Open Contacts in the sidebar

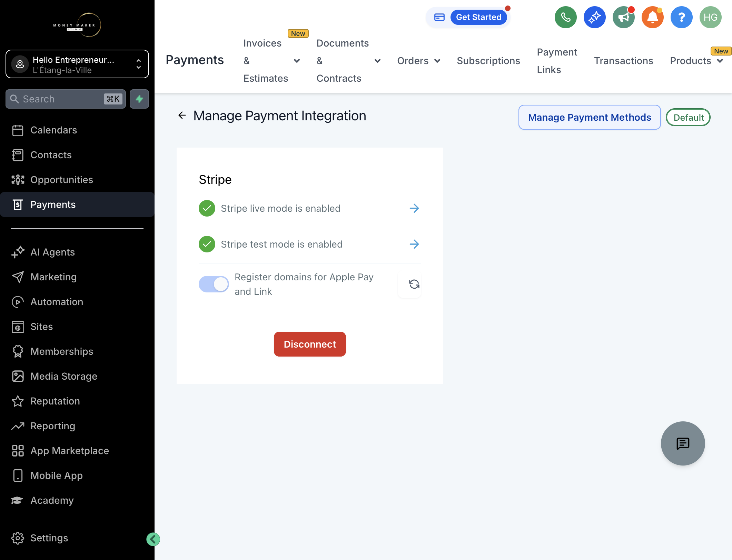[77, 155]
